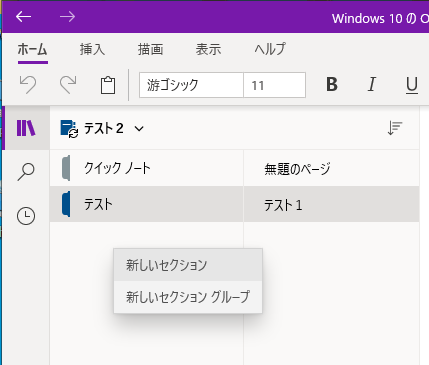Switch to the 挿入 tab
Screen dimensions: 429x365
tap(92, 50)
